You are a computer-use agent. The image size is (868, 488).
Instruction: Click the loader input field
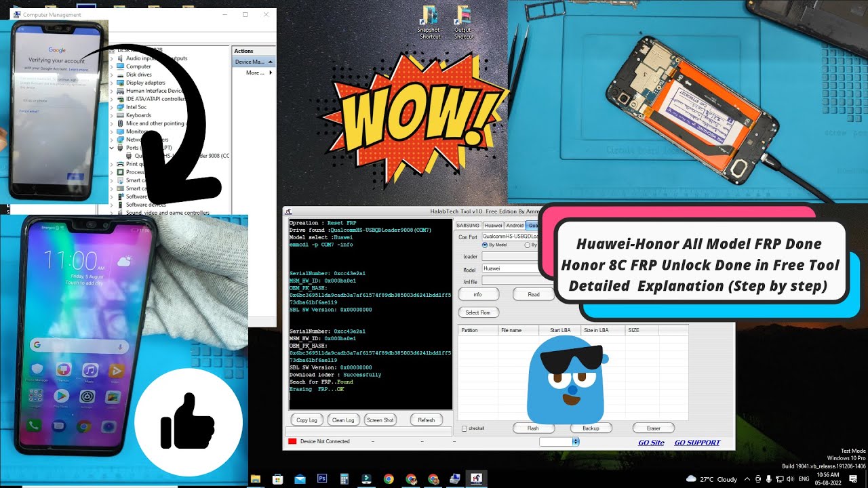click(511, 256)
